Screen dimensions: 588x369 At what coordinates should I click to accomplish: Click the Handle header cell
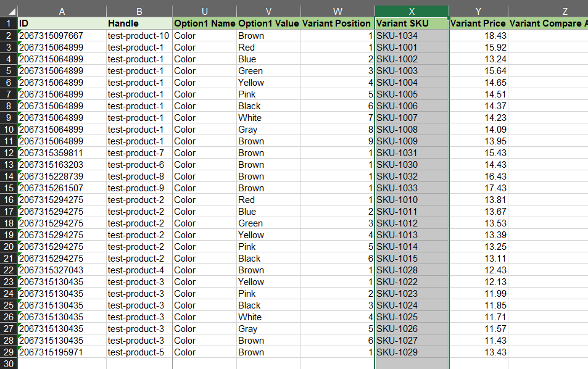pos(139,23)
